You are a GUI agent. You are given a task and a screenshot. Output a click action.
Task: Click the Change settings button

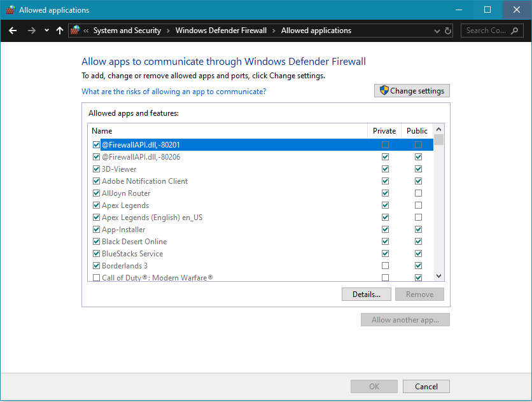412,91
